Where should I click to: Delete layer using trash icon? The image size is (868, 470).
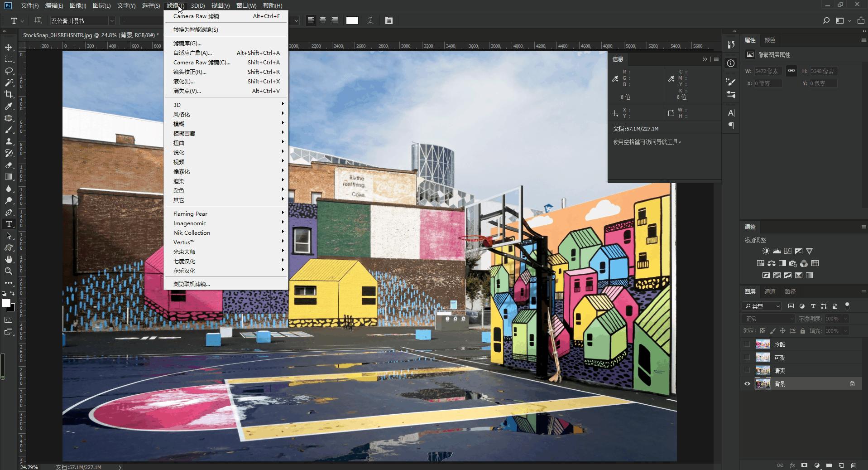(853, 465)
